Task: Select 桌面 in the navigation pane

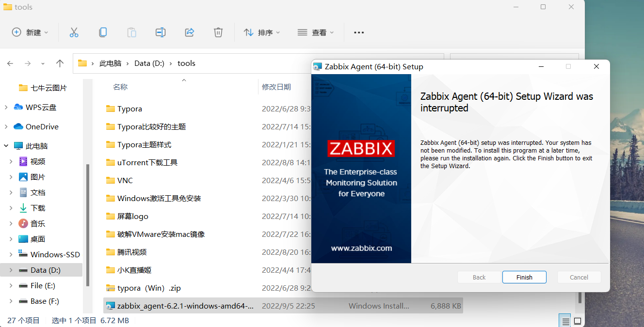Action: pos(38,239)
